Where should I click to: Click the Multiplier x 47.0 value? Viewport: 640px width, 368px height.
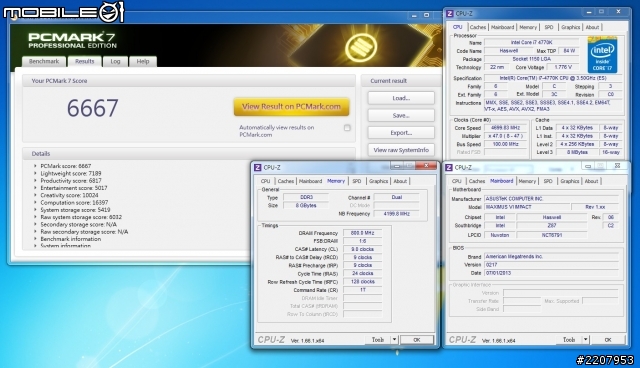click(x=505, y=136)
